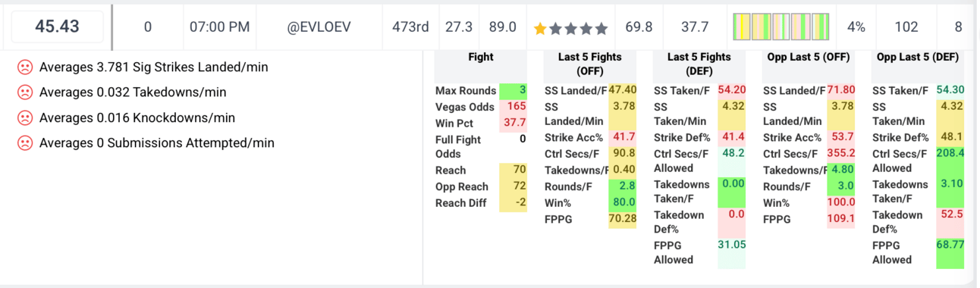980x288 pixels.
Task: Select the Opp Last 5 (OFF) header
Action: [x=809, y=58]
